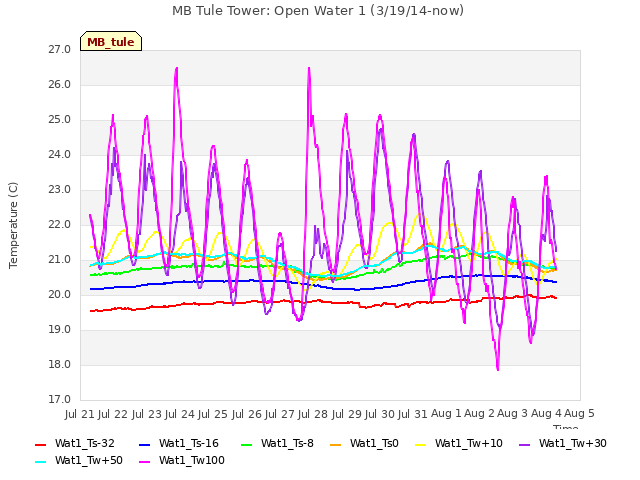Click the 21.0 y-axis tick label
Screen dimensions: 640x480
click(x=60, y=260)
